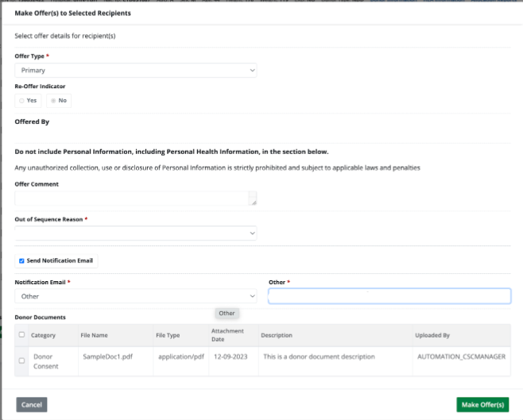The height and width of the screenshot is (420, 523).
Task: Check the select-all Donor Documents header checkbox
Action: (21, 335)
